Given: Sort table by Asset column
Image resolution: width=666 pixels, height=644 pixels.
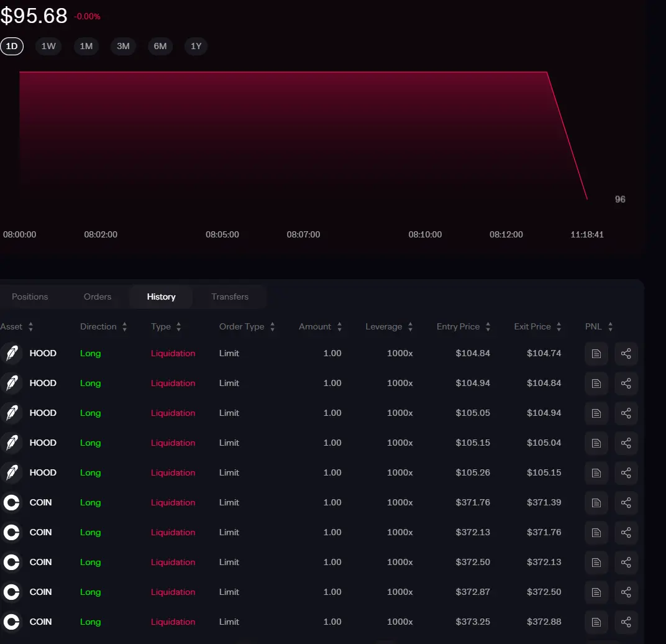Looking at the screenshot, I should pos(17,326).
